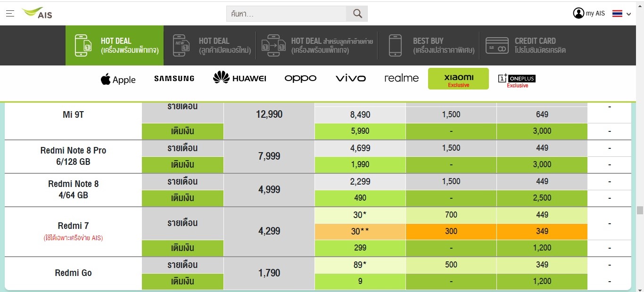
Task: Click the 649 package cell
Action: point(542,114)
